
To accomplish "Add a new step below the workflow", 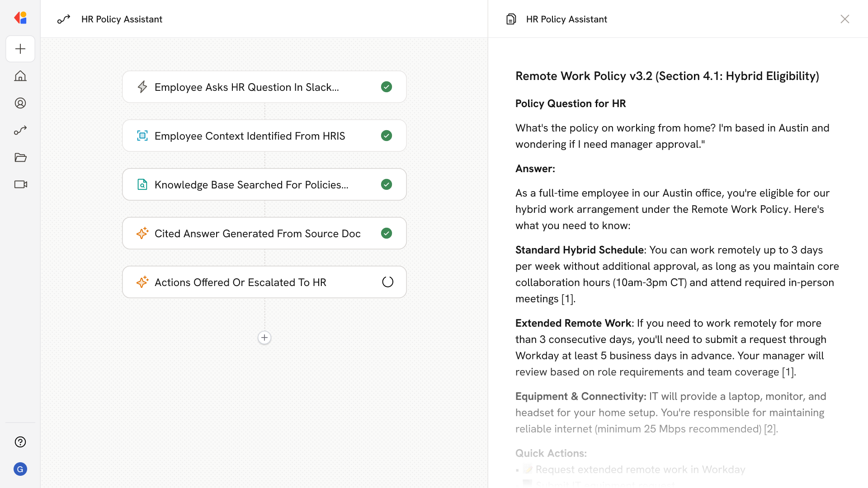I will (264, 338).
